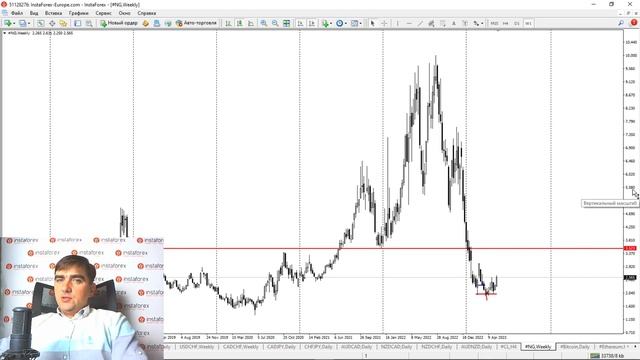Open the Сервис menu
Screen dimensions: 640x360
coord(103,13)
